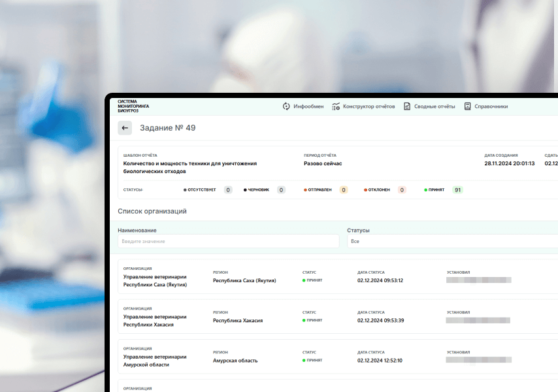
Task: Click the Задание № 49 title
Action: click(x=168, y=128)
